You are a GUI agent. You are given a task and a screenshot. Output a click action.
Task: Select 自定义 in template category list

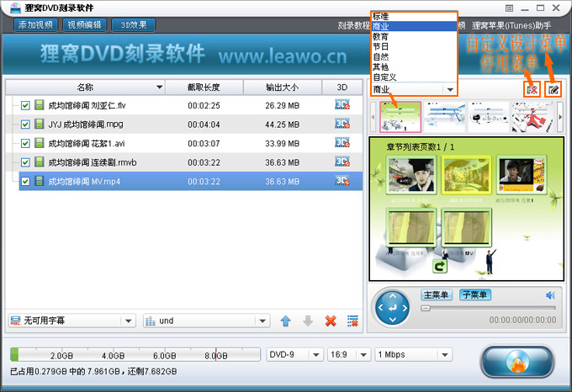tap(414, 77)
